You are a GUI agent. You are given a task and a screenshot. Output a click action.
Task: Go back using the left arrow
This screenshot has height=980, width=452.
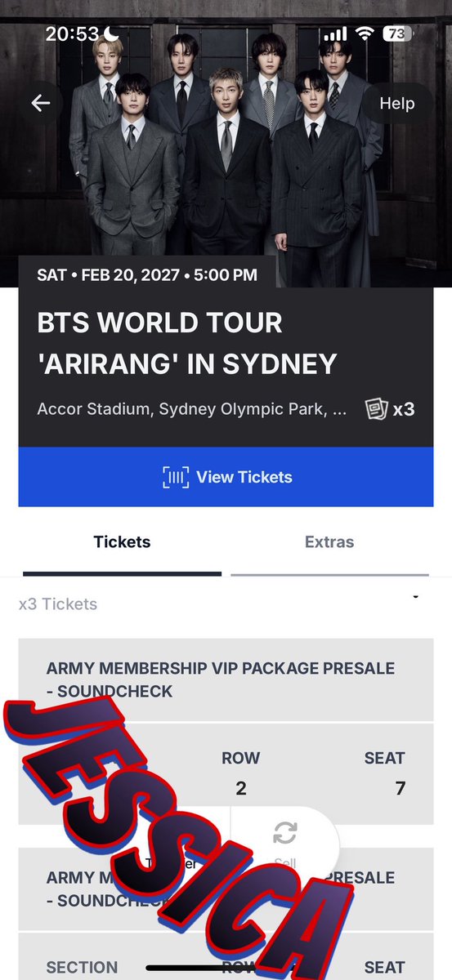coord(41,103)
